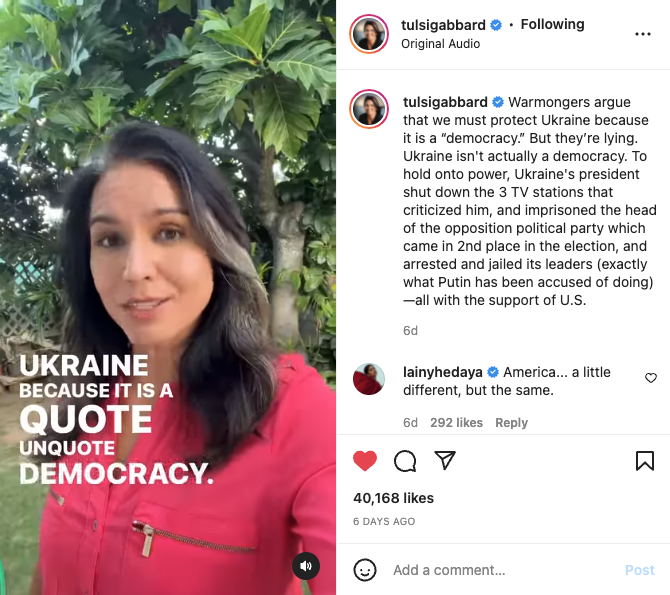This screenshot has width=670, height=595.
Task: Reply to lainyhedaya's comment
Action: pos(511,423)
